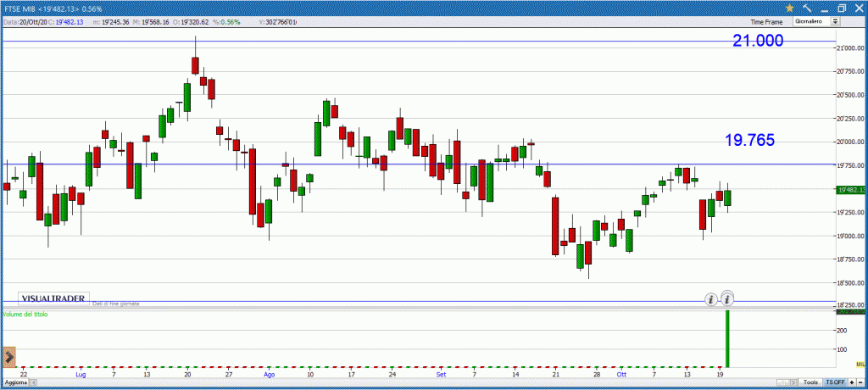Screen dimensions: 868x390
Task: Click the V: 302'766'01 volume readout
Action: [278, 22]
